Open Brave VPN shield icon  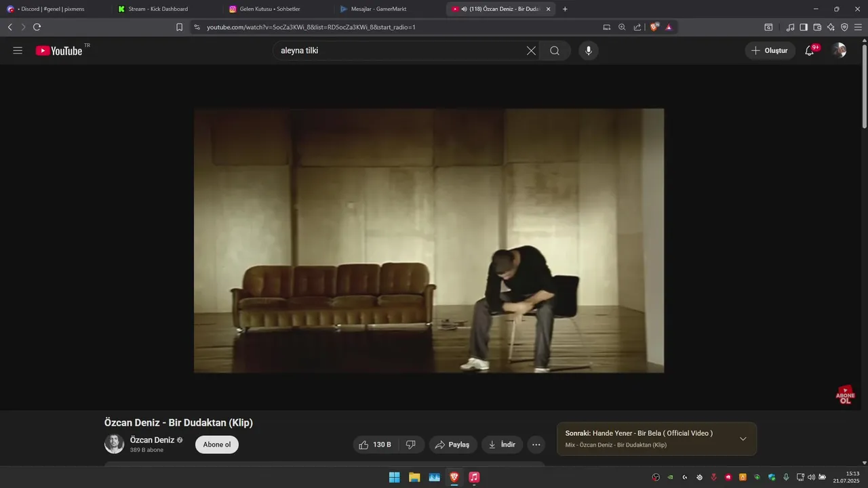pyautogui.click(x=844, y=27)
